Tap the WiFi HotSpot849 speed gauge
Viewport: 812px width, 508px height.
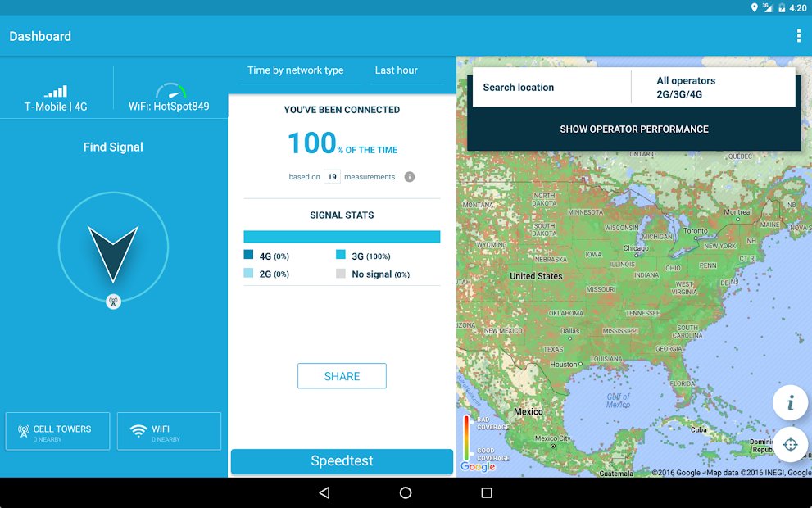[170, 92]
